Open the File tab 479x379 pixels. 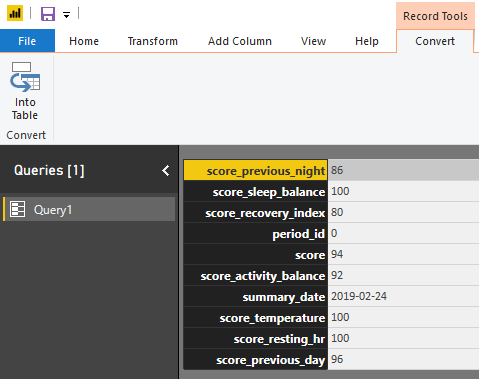[x=27, y=41]
